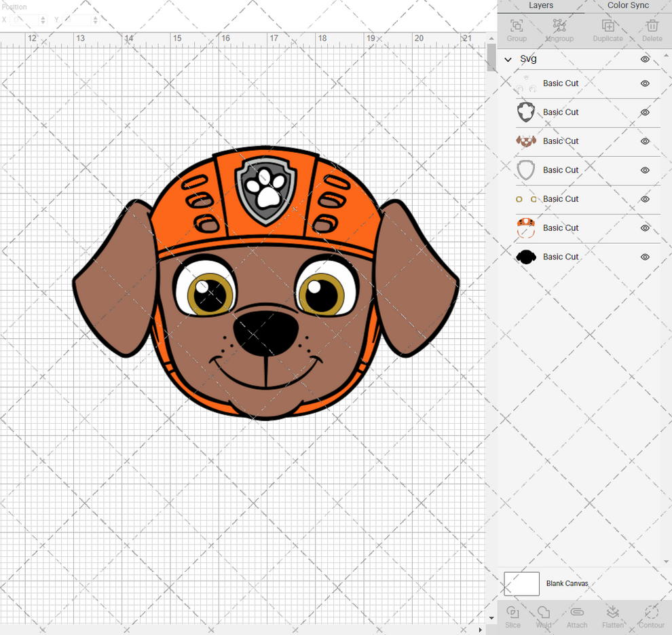Hide the helmet Basic Cut layer

(x=643, y=228)
